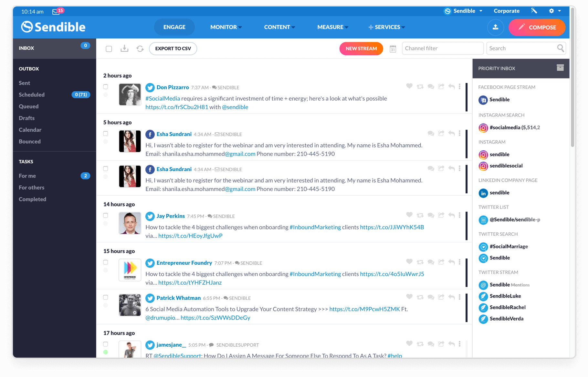Type in the Channel filter field
588x377 pixels.
coord(442,48)
